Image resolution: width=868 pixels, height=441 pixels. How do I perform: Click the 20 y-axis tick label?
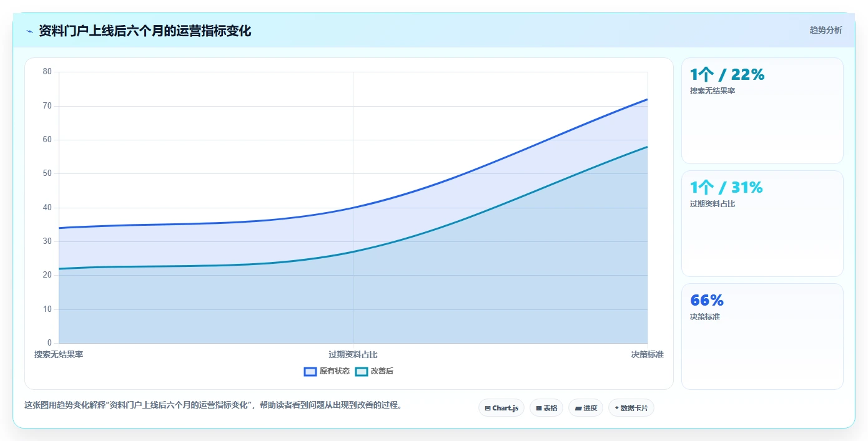pyautogui.click(x=47, y=275)
